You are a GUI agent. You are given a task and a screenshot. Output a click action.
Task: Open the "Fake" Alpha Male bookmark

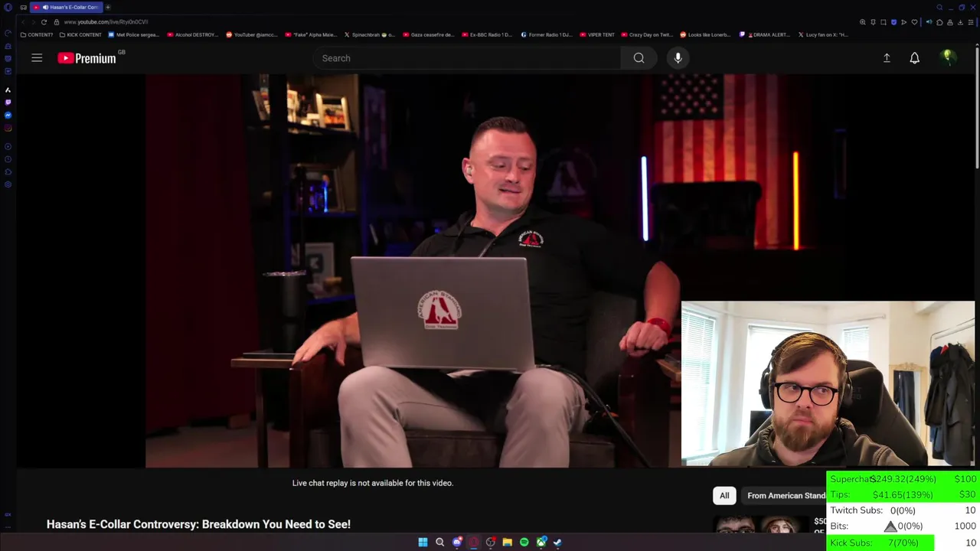tap(311, 34)
